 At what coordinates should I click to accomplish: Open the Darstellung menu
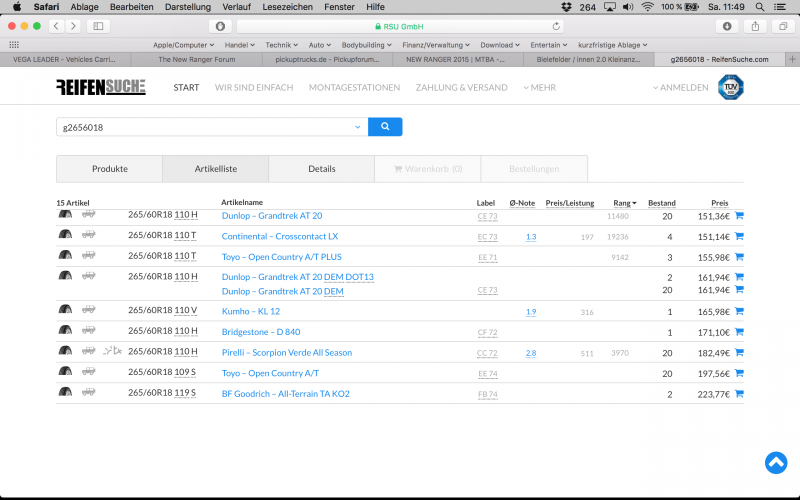pos(188,7)
